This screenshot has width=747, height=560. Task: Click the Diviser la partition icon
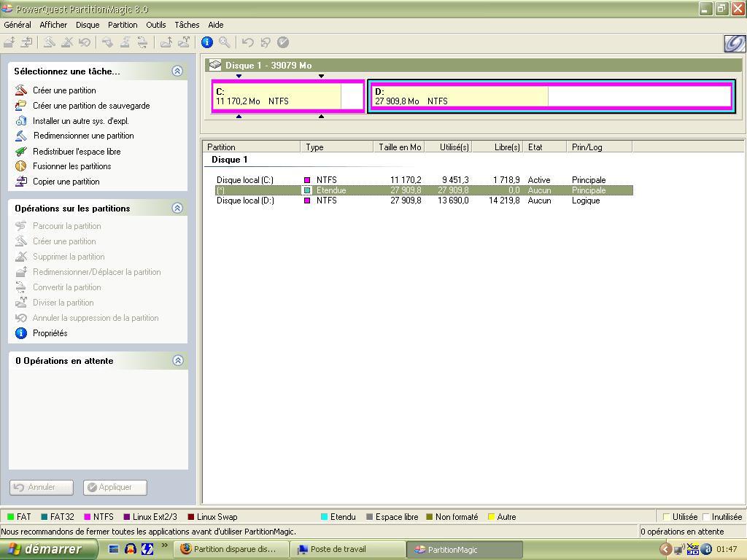21,303
